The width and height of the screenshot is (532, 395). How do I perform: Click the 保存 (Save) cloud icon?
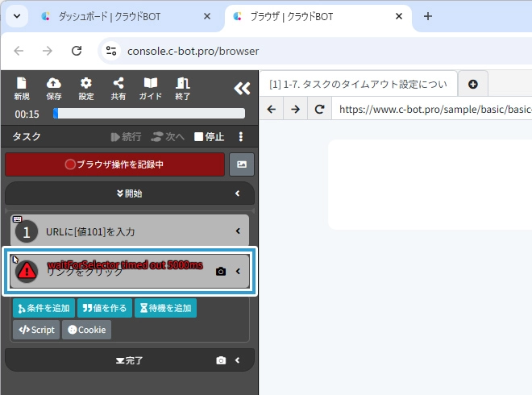coord(54,88)
